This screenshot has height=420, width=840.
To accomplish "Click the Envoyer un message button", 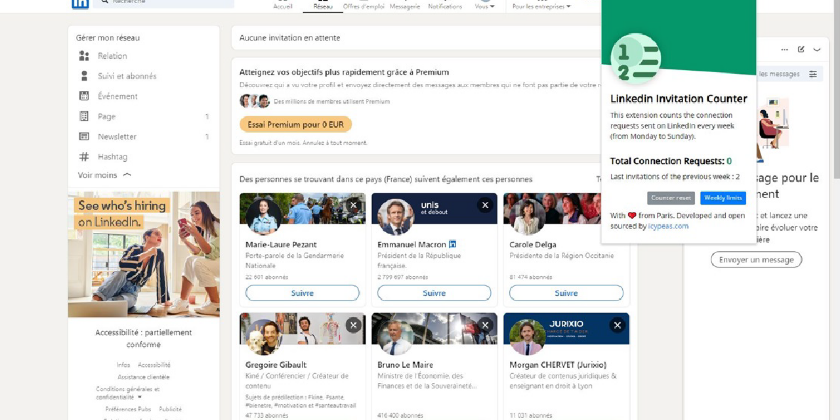I will click(x=756, y=260).
